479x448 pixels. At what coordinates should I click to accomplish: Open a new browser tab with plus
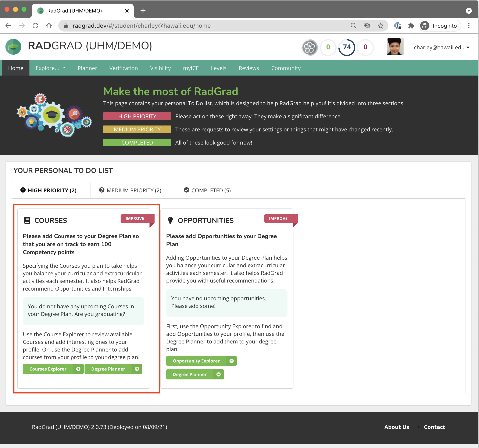[x=143, y=11]
